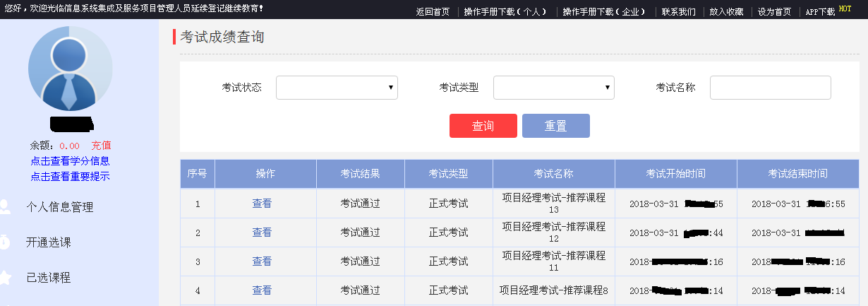The image size is (868, 306).
Task: Click APP下载 in the top bar
Action: pyautogui.click(x=820, y=12)
